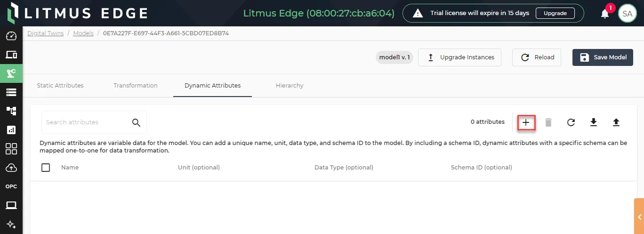Screen dimensions: 644x234
Task: Switch to the Transformation tab
Action: (x=136, y=86)
